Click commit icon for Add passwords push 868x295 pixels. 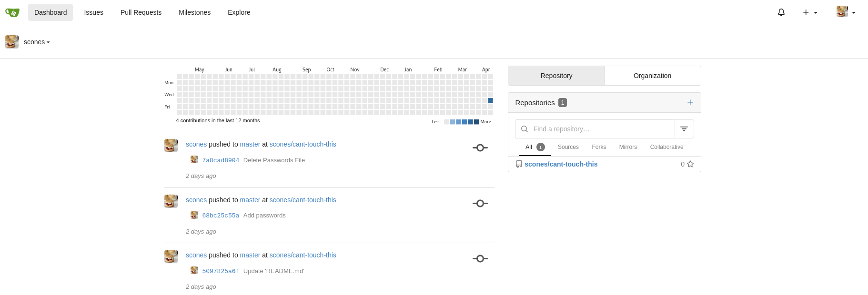[480, 204]
